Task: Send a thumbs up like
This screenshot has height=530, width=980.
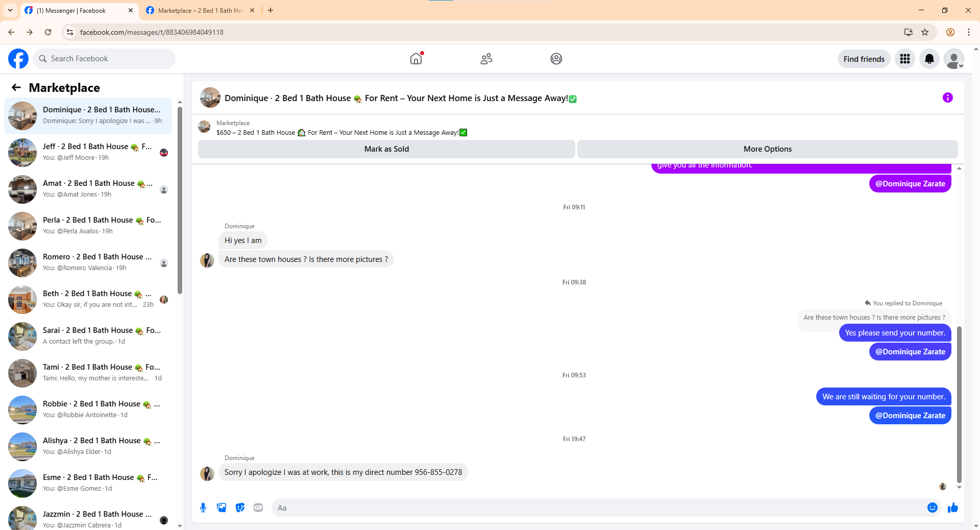Action: 953,508
